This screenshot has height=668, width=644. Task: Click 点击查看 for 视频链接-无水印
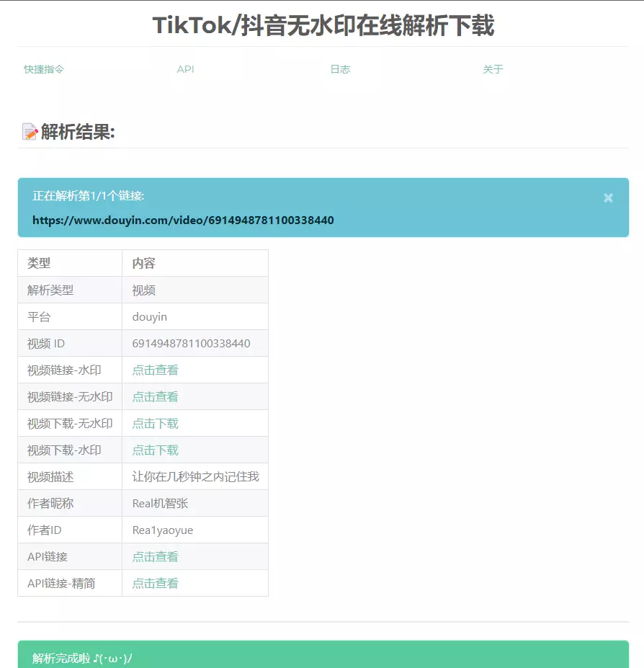[x=155, y=396]
